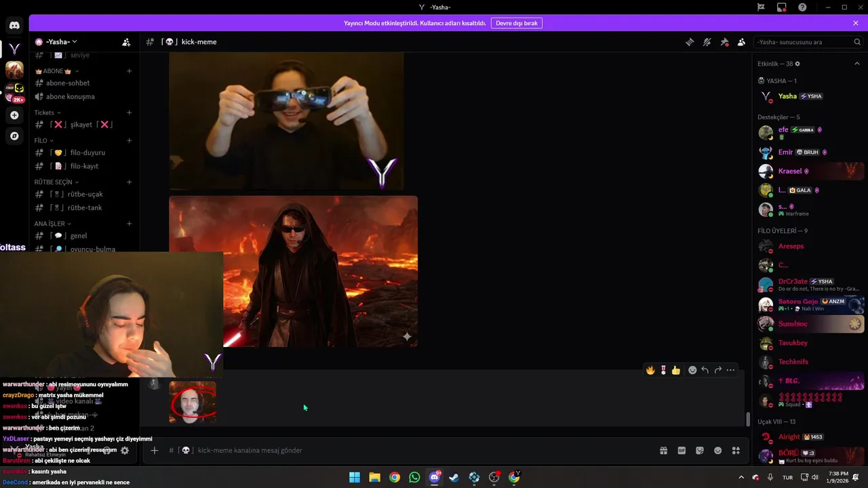Screen dimensions: 868x488
Task: Open WhatsApp from the taskbar
Action: (x=414, y=477)
